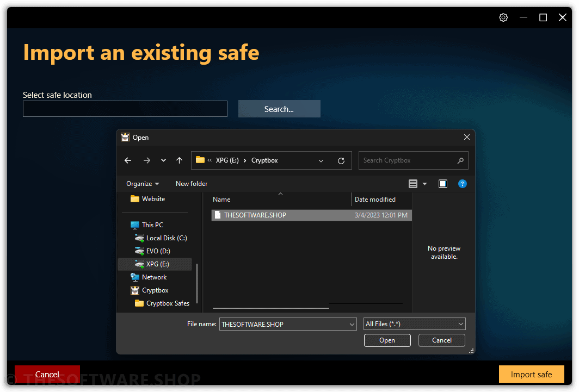Open Local Disk (C:) drive
Screen dimensions: 579x392
pos(161,238)
